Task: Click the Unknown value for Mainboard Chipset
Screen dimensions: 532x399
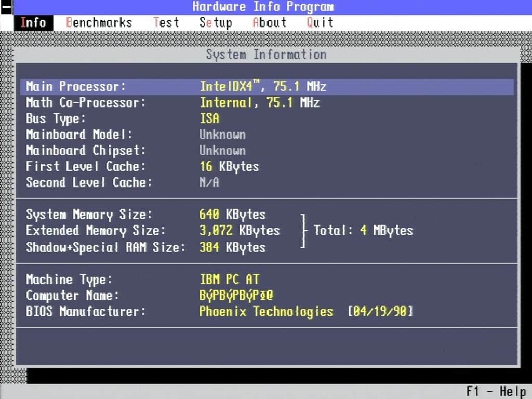Action: click(222, 150)
